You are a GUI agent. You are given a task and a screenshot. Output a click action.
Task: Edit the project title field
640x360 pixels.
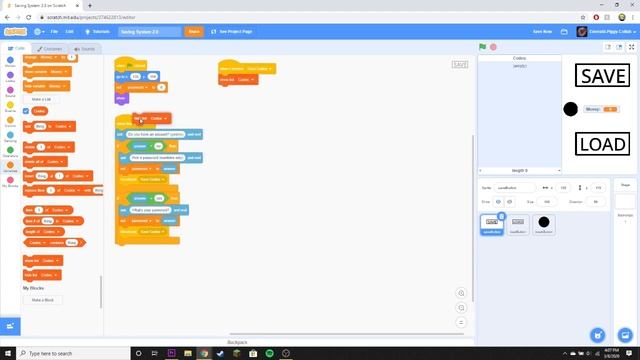coord(149,31)
